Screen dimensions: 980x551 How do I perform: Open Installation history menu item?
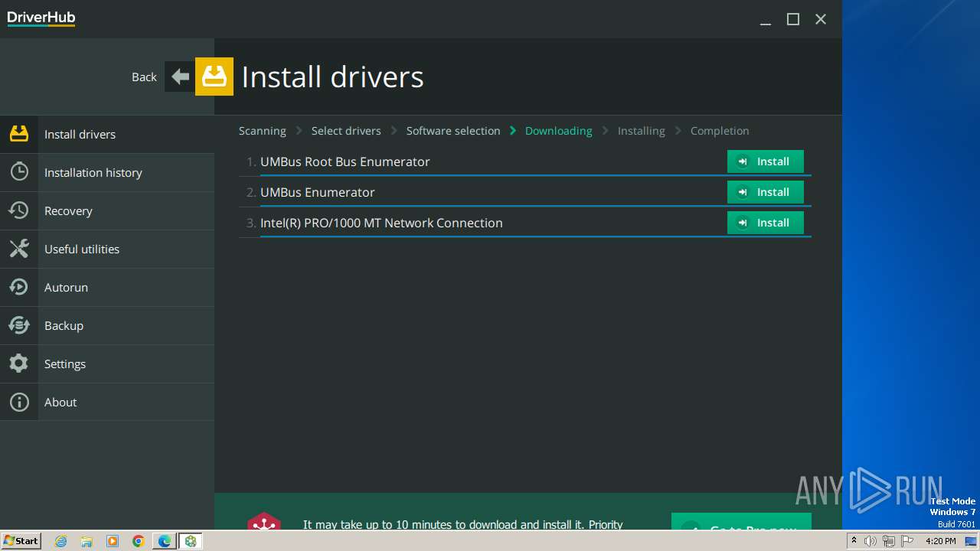[107, 172]
